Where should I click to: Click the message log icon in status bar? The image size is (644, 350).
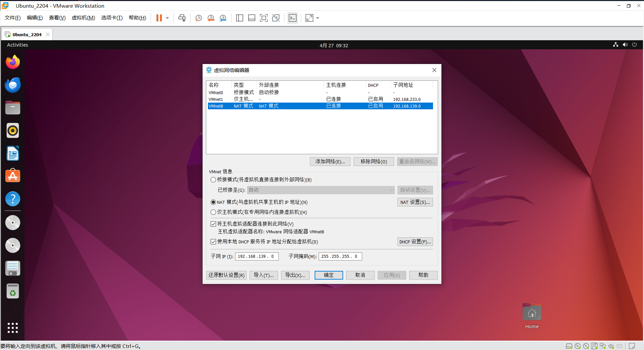[x=632, y=346]
